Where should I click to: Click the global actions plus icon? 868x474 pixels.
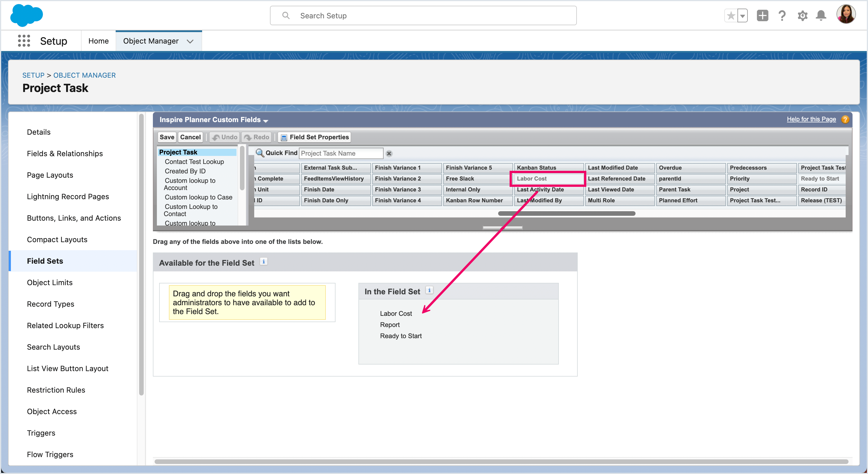pyautogui.click(x=762, y=15)
